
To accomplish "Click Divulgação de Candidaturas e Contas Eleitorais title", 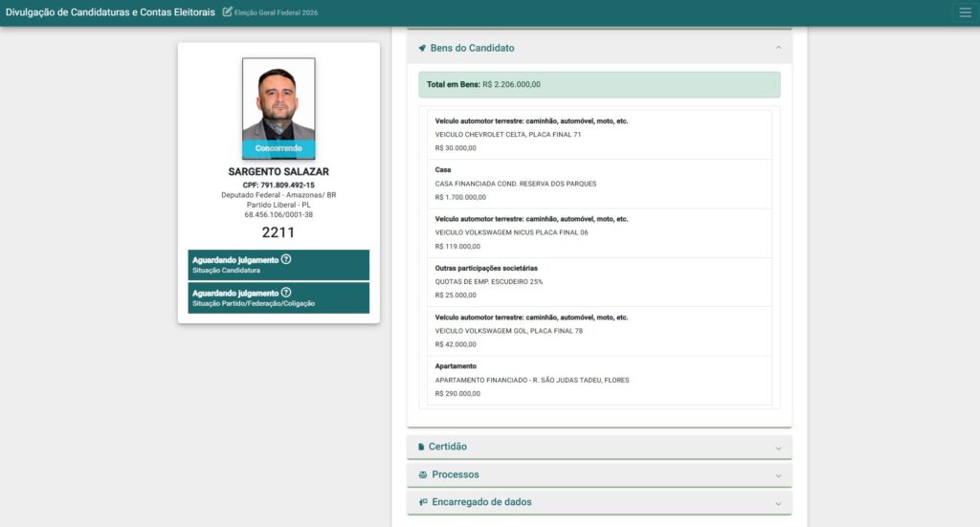I will point(110,12).
